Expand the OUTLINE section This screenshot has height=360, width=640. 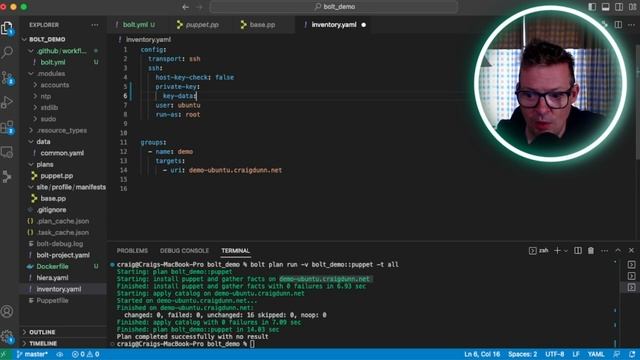pos(42,332)
